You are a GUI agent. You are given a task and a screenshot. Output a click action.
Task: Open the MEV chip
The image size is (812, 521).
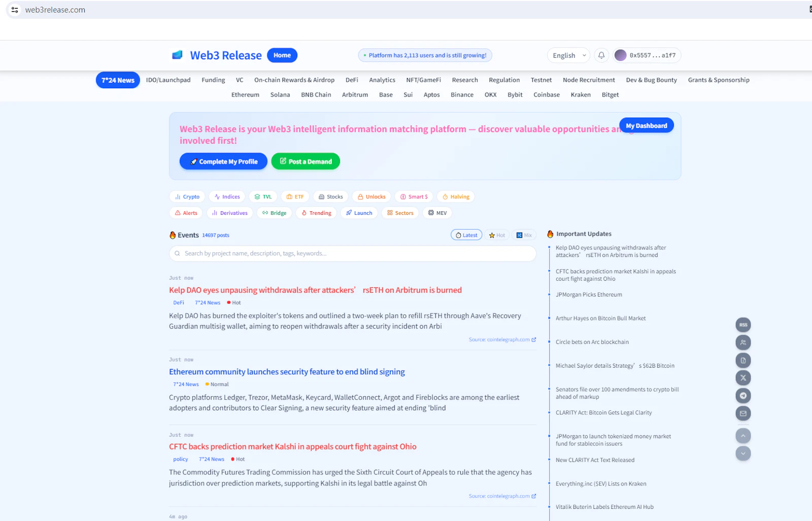[x=437, y=213]
